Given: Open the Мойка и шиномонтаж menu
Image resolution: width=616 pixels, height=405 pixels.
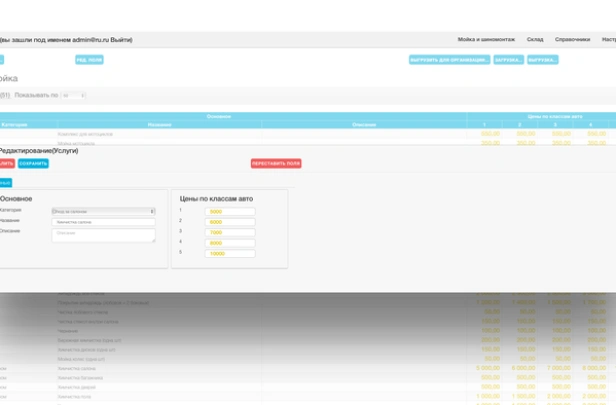Looking at the screenshot, I should pos(486,40).
